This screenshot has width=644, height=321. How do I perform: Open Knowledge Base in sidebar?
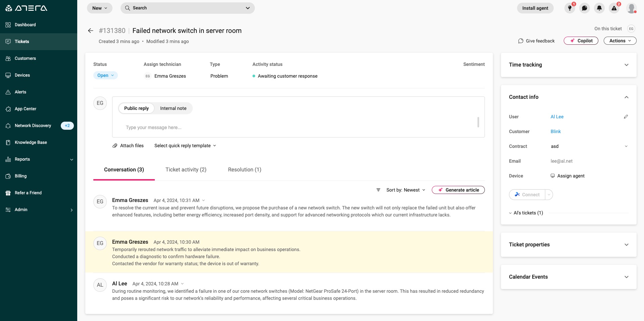coord(39,143)
